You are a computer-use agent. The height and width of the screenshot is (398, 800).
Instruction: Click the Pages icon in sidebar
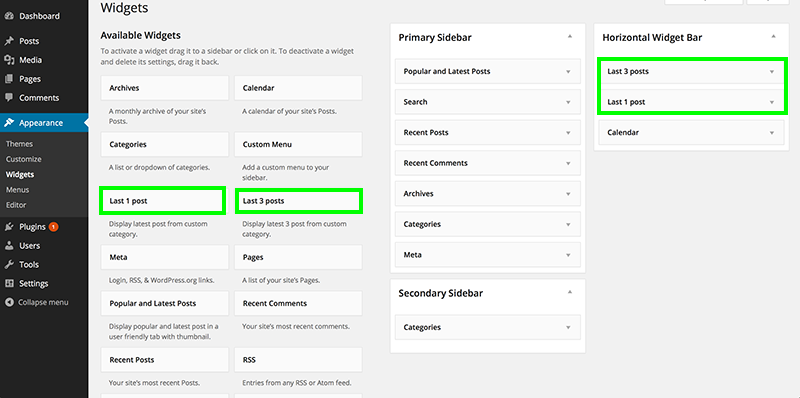(9, 79)
